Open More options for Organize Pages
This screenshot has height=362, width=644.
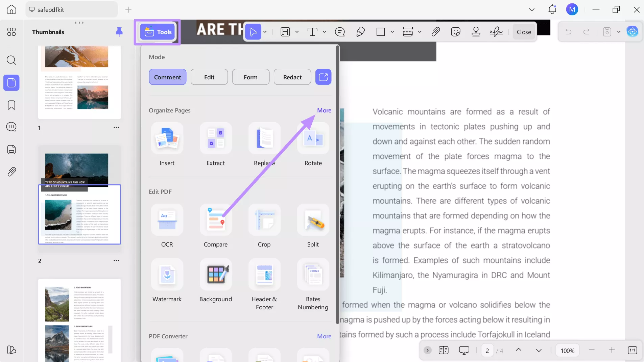coord(324,110)
